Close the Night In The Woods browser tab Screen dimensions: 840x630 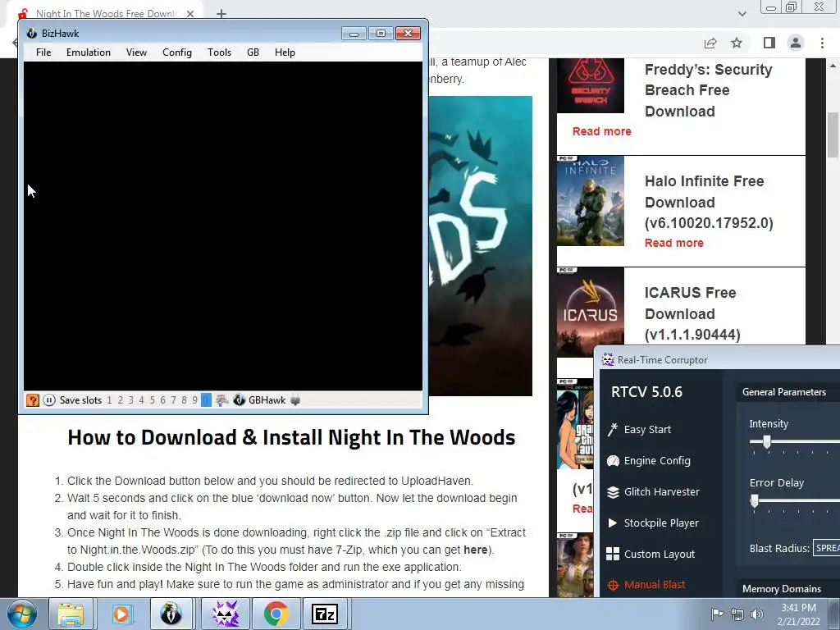190,14
